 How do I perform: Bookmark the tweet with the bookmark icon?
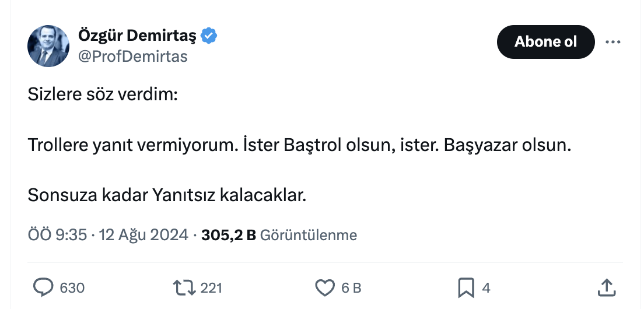tap(466, 287)
